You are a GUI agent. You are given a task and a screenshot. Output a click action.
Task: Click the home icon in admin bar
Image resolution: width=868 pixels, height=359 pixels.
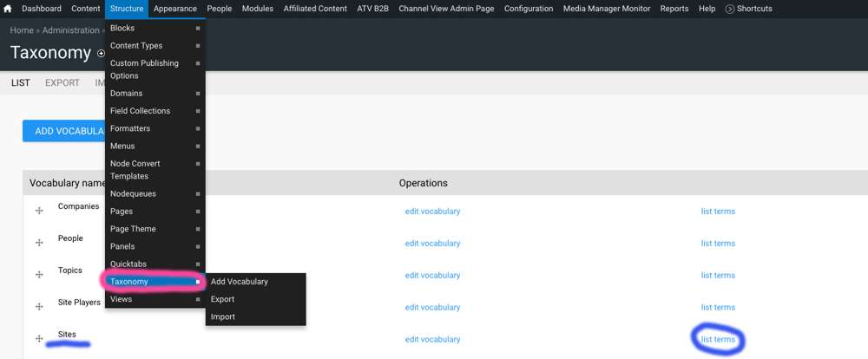click(x=8, y=9)
